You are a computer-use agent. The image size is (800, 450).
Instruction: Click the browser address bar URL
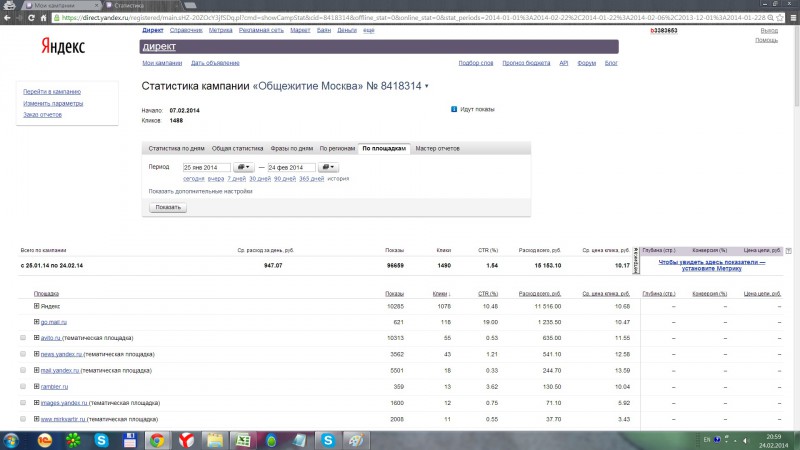[413, 17]
